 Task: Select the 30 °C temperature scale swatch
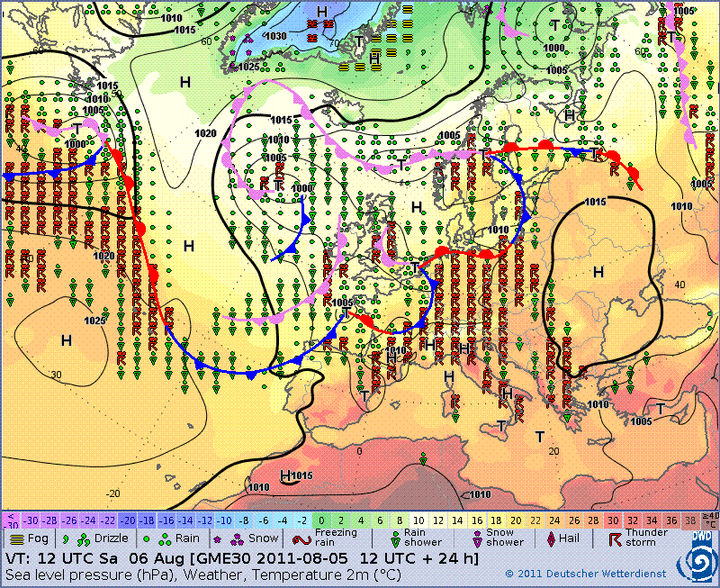point(612,520)
